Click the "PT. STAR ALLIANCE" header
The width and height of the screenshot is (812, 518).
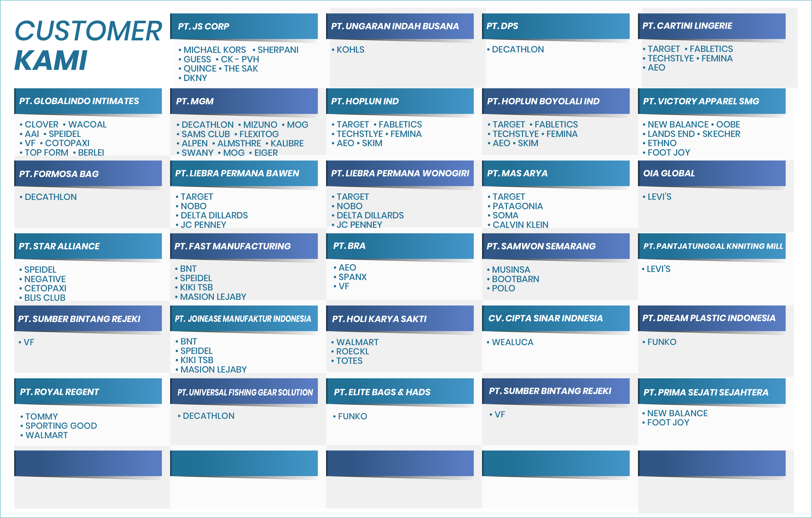point(88,246)
